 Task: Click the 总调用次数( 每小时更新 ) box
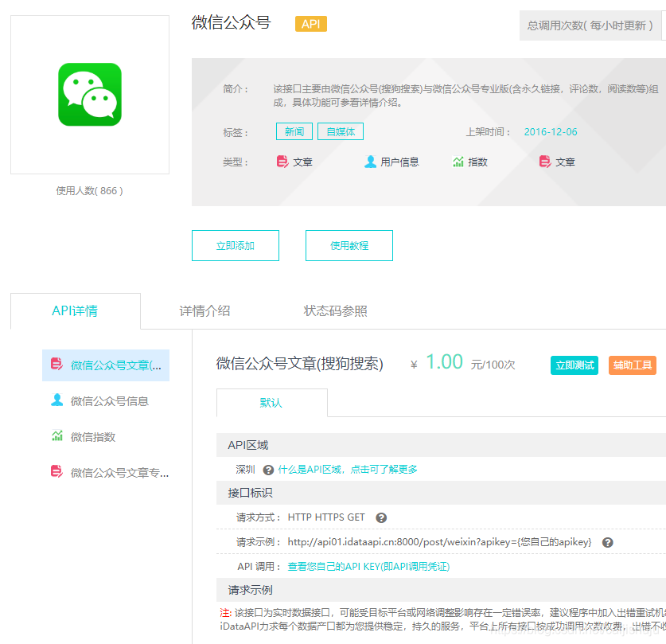590,25
